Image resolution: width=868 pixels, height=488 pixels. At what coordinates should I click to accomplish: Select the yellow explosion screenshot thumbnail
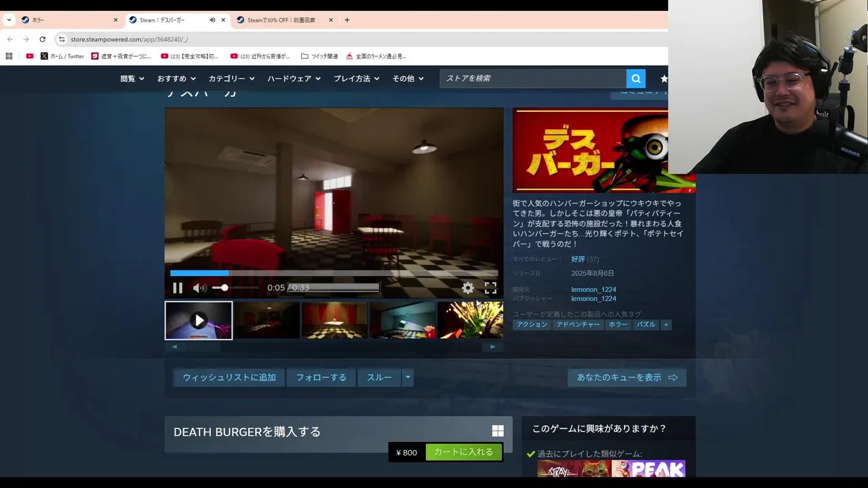(x=471, y=321)
